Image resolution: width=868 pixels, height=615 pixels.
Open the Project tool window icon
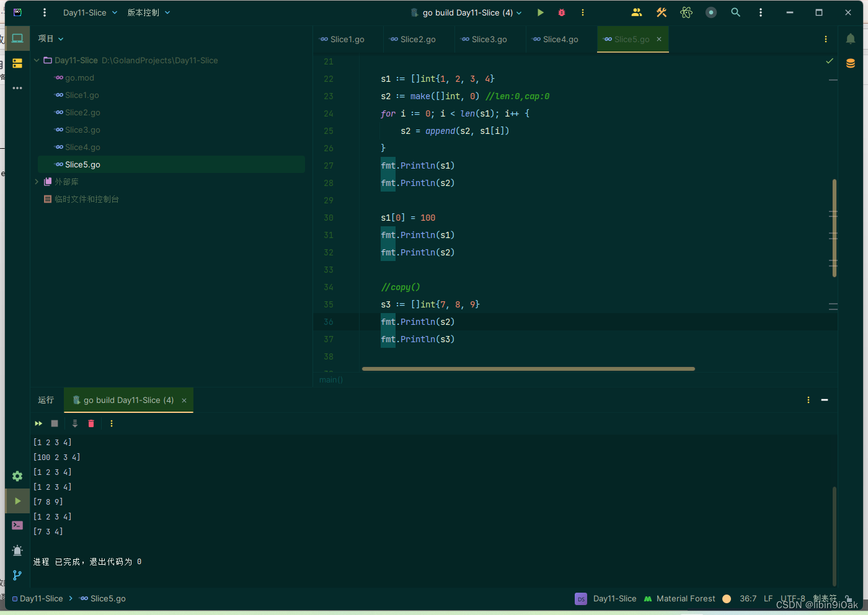tap(17, 38)
